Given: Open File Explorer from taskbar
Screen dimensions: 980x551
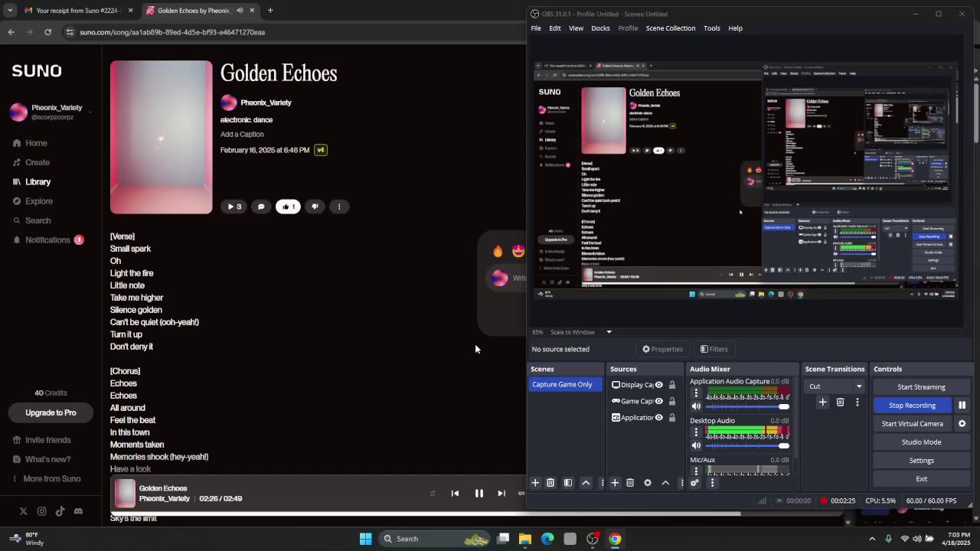Looking at the screenshot, I should (525, 539).
